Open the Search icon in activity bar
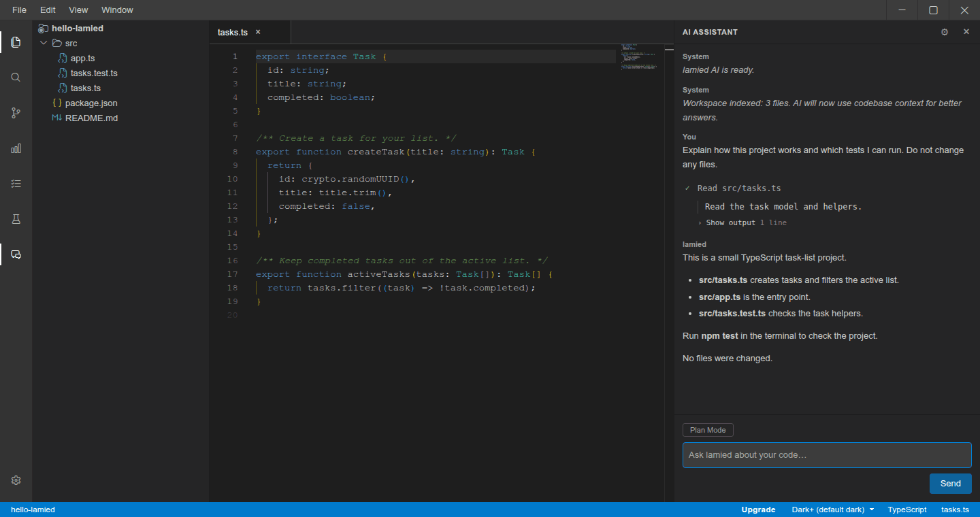Image resolution: width=980 pixels, height=517 pixels. pos(16,78)
